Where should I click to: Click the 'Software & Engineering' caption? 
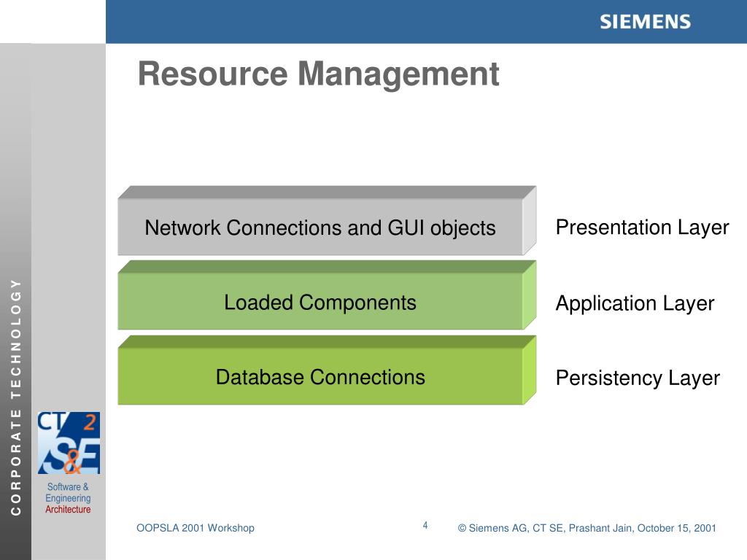(68, 492)
